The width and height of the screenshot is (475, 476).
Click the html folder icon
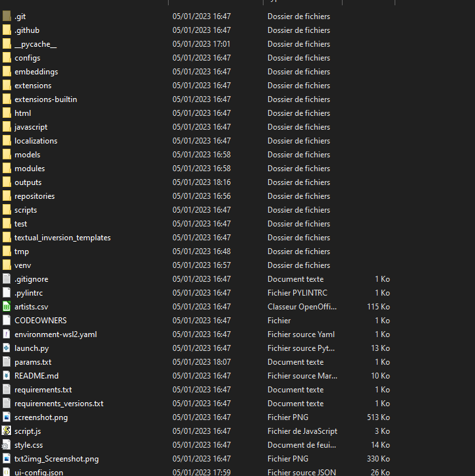7,113
